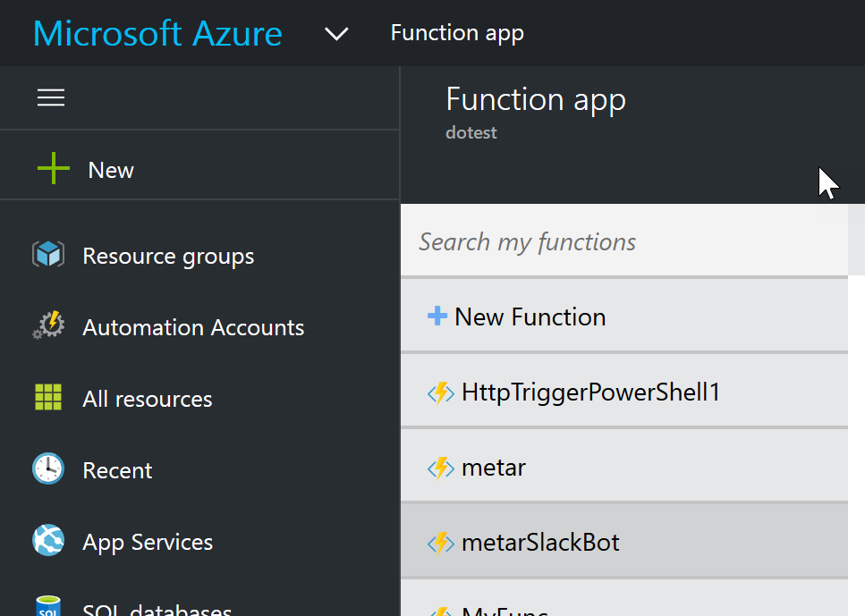Open Resource groups in sidebar
Screen dimensions: 865x616
click(168, 256)
